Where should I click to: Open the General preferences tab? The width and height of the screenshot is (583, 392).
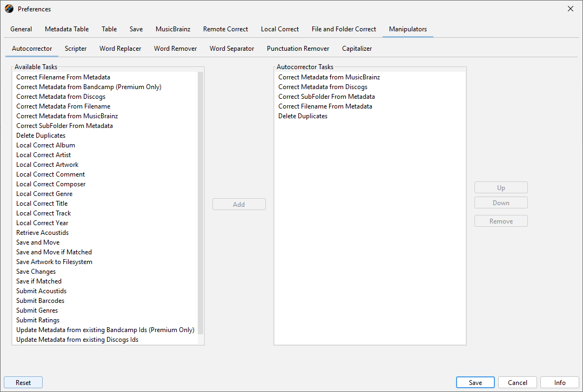pos(21,29)
